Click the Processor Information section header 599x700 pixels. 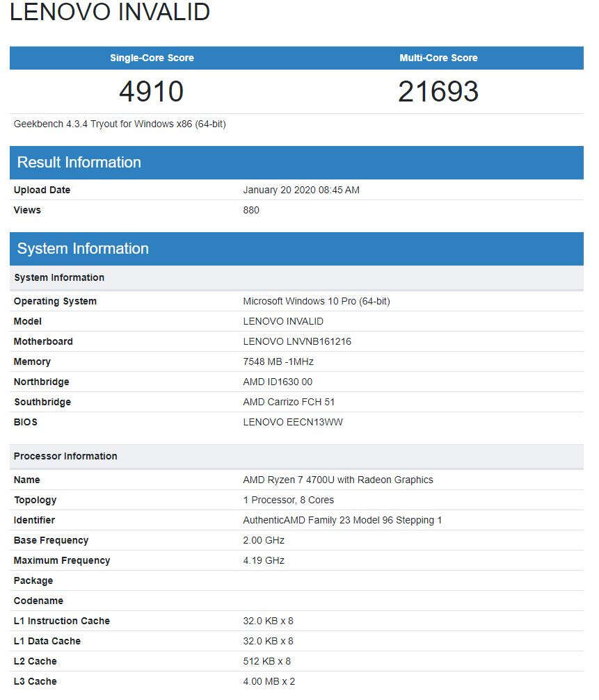point(65,456)
